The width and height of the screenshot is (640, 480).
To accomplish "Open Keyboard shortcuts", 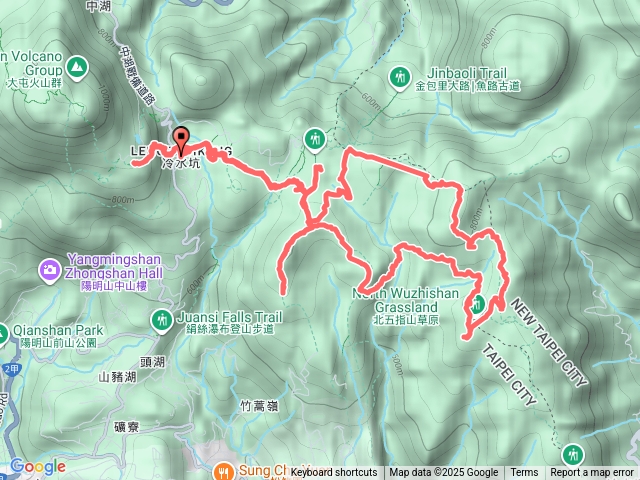I will [334, 473].
